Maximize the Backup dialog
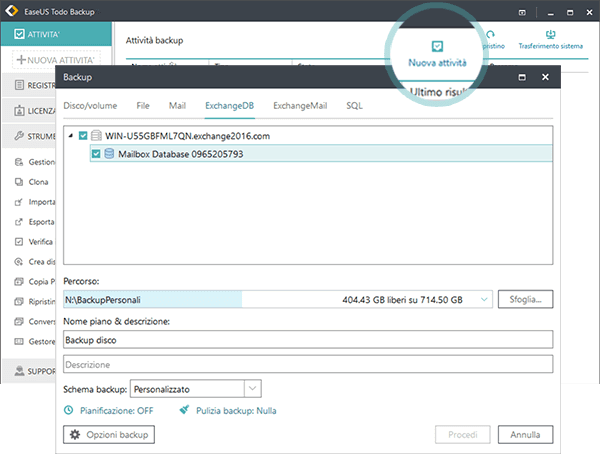Viewport: 600px width, 475px height. click(522, 77)
